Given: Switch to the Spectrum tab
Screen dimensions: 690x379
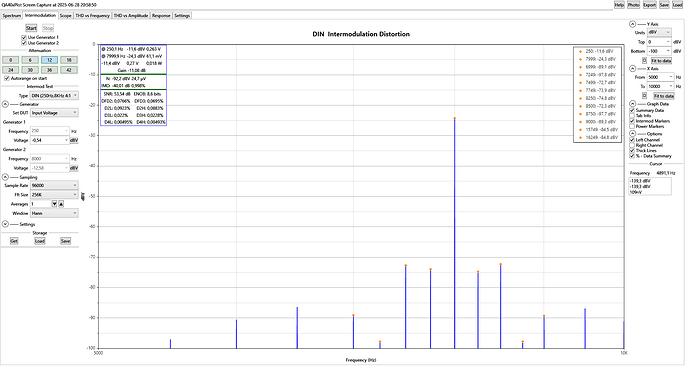Looking at the screenshot, I should coord(11,15).
